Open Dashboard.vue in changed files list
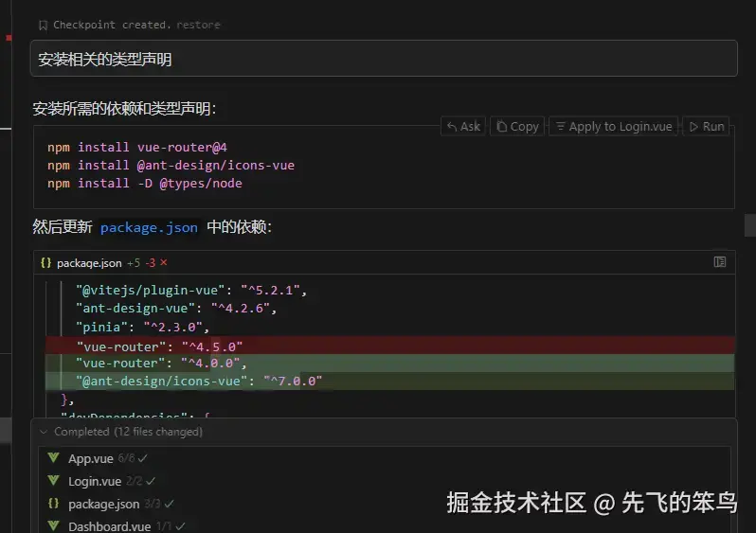756x533 pixels. (110, 526)
